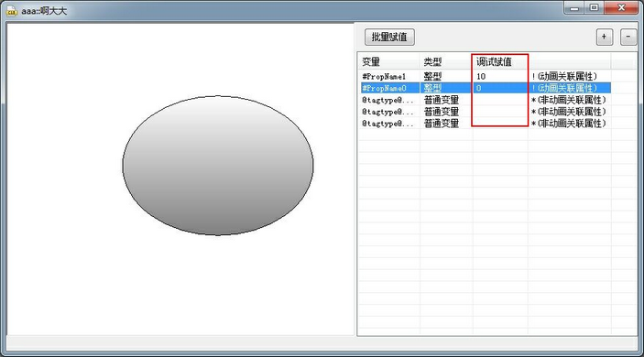Click the 批量赋值 button
Screen dimensions: 644x357
tap(389, 37)
